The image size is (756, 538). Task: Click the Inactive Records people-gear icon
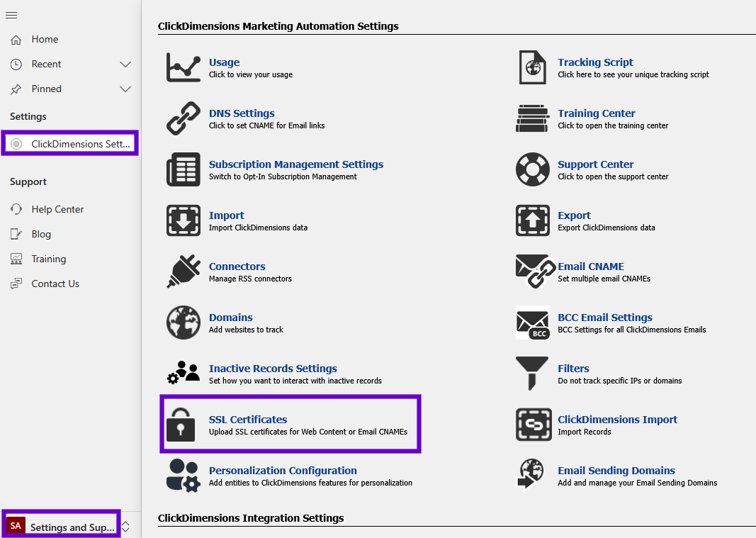click(x=184, y=373)
